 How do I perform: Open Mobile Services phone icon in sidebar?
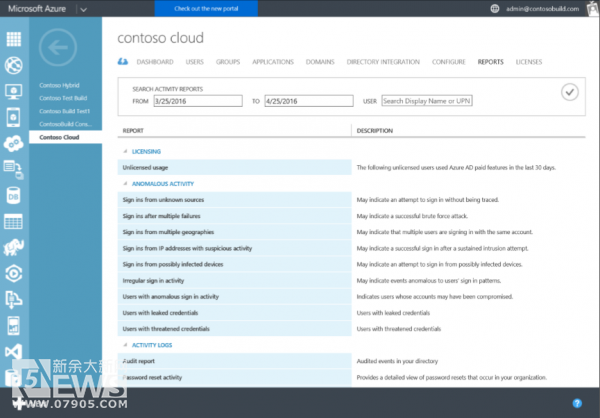tap(13, 117)
